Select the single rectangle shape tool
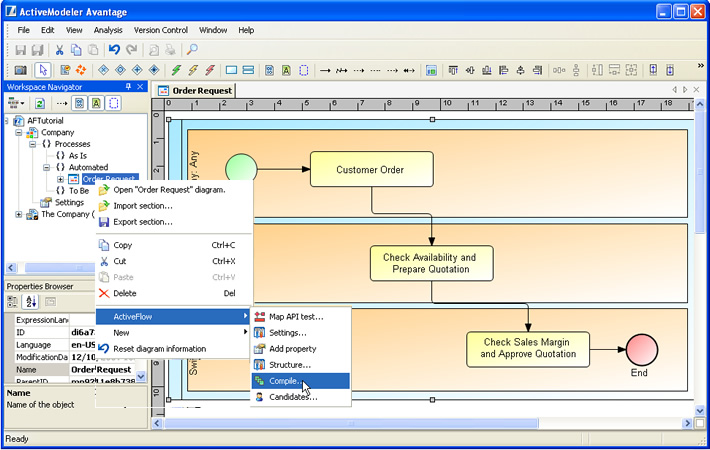Viewport: 710px width, 450px height. (231, 70)
